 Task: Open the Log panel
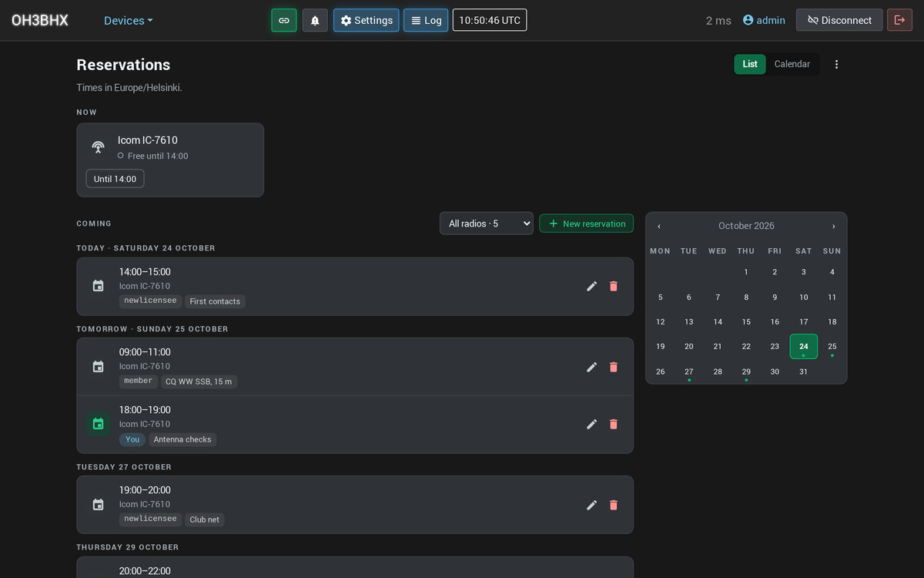click(426, 20)
